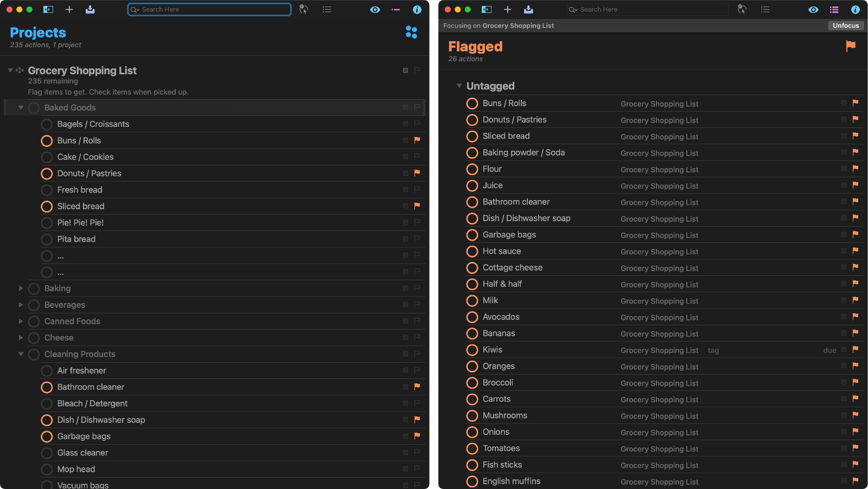Click the Unfocus button
Viewport: 868px width, 489px height.
coord(846,25)
